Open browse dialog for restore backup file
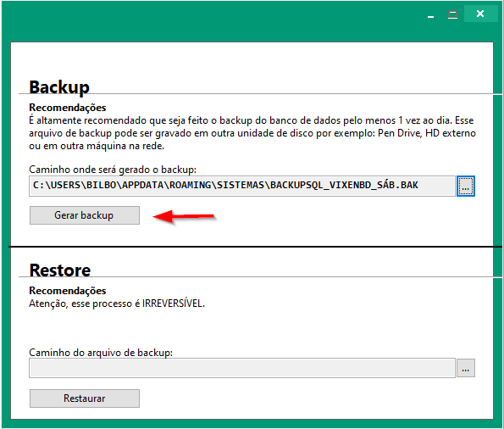Screen dimensions: 504x429 [x=466, y=368]
